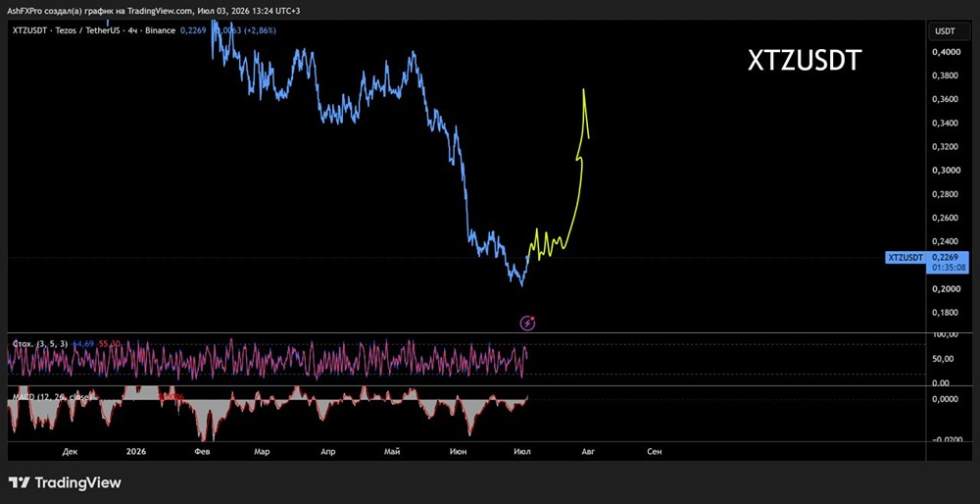Click the Авг label on time axis
Image resolution: width=980 pixels, height=504 pixels.
[x=587, y=451]
